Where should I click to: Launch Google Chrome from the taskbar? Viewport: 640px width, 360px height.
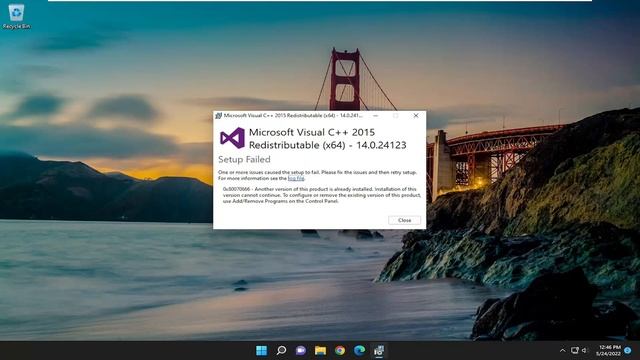(x=340, y=350)
